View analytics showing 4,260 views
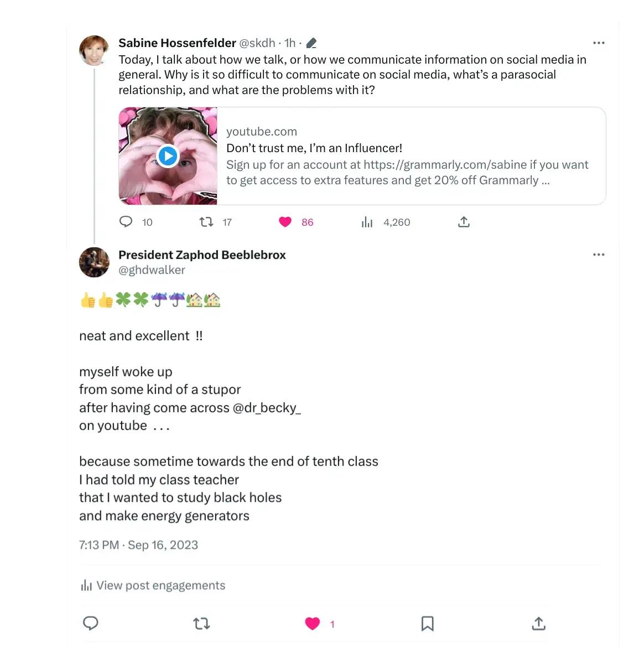 pyautogui.click(x=367, y=222)
